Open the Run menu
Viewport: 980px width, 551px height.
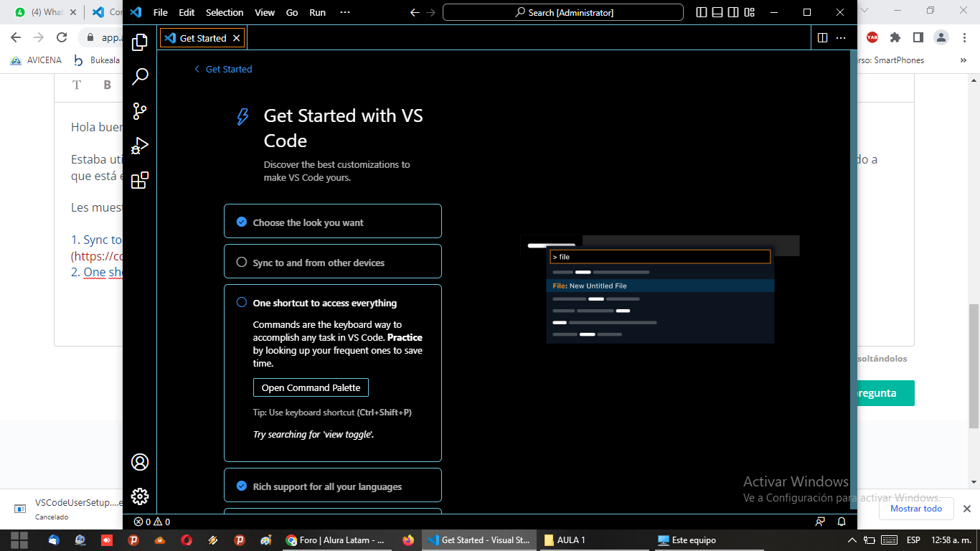click(x=317, y=12)
